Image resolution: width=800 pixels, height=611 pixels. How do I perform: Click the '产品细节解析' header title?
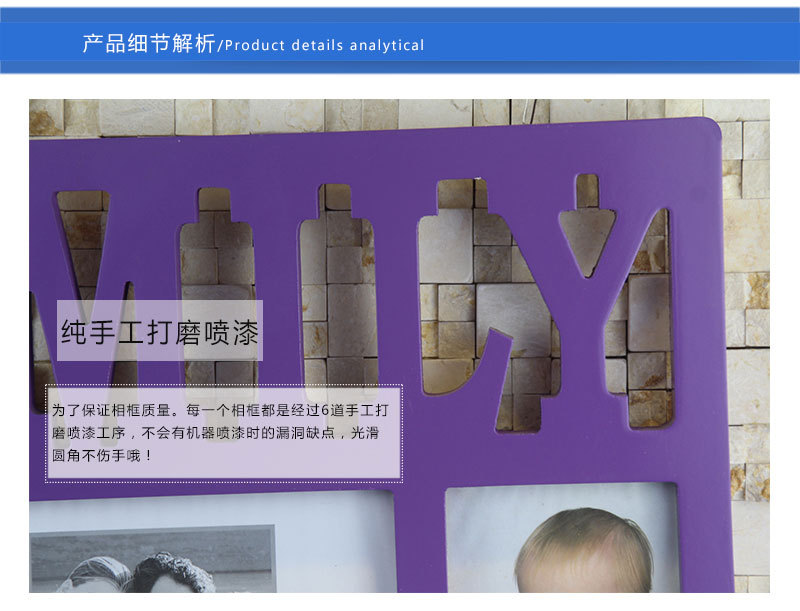pos(149,44)
